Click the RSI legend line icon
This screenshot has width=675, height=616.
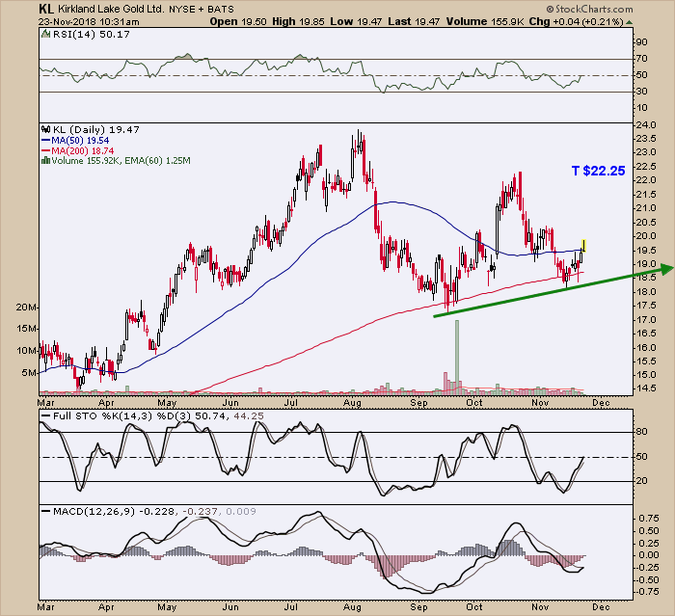click(45, 35)
